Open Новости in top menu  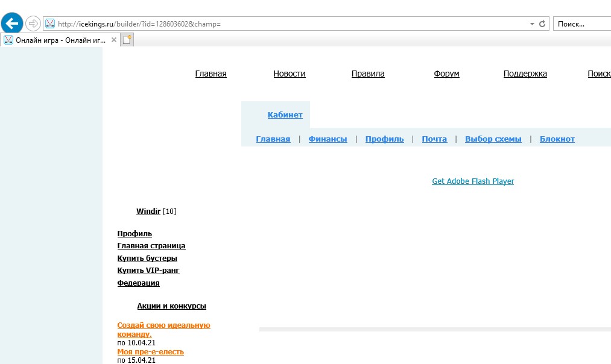(290, 74)
